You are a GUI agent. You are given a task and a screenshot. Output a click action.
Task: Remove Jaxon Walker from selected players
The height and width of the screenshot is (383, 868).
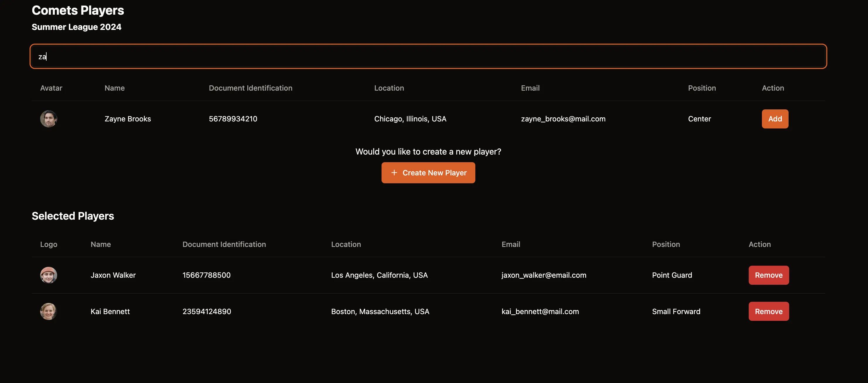(769, 275)
